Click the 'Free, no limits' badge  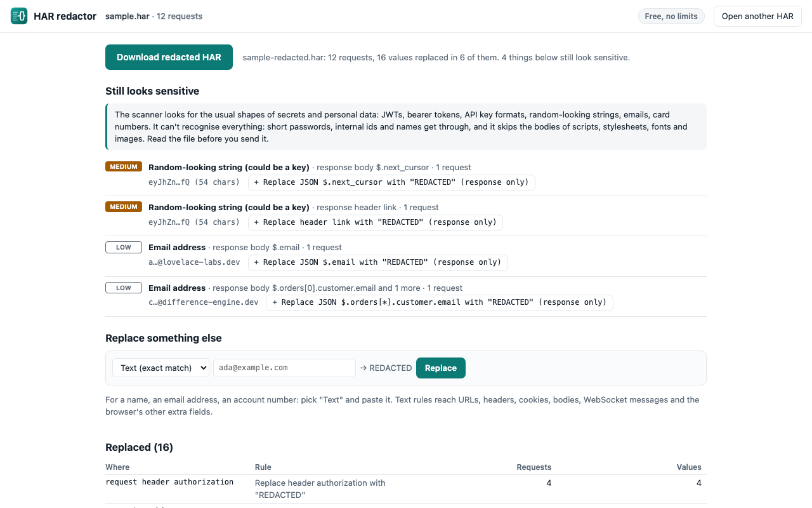(x=671, y=17)
